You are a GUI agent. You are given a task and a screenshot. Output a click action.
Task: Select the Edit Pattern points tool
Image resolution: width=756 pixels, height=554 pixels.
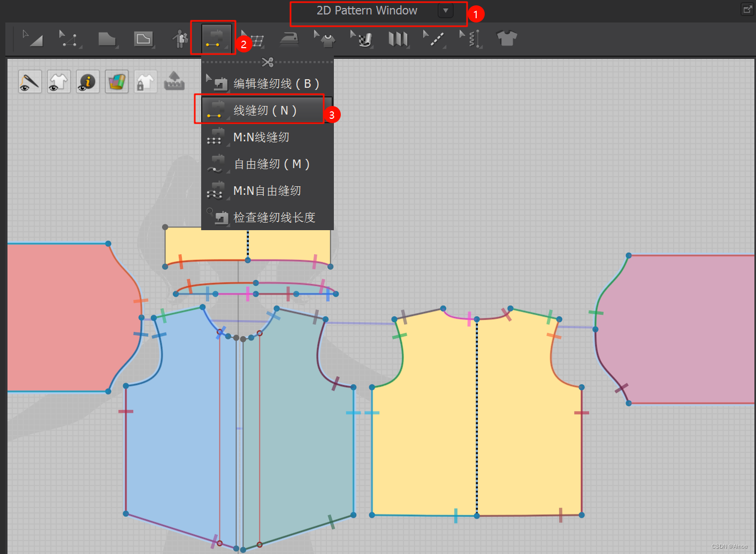[x=70, y=39]
